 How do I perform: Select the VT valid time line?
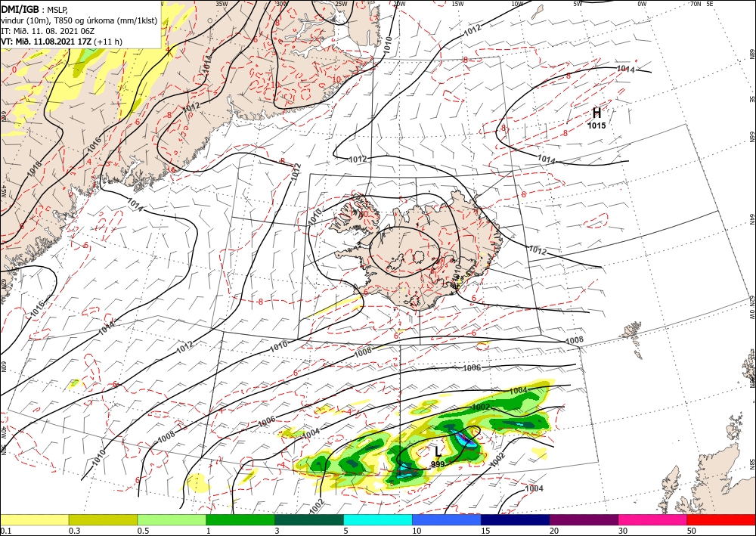(x=62, y=42)
